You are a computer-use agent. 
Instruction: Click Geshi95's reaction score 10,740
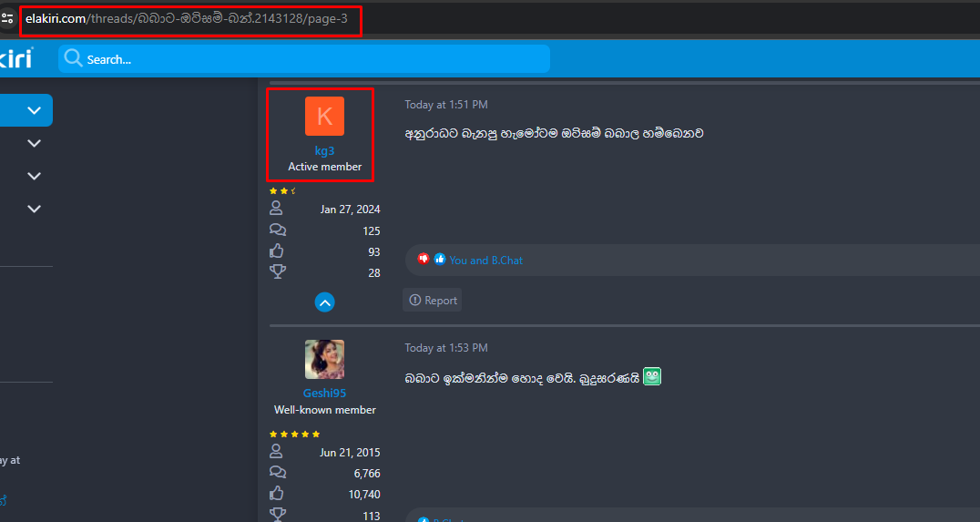tap(364, 495)
